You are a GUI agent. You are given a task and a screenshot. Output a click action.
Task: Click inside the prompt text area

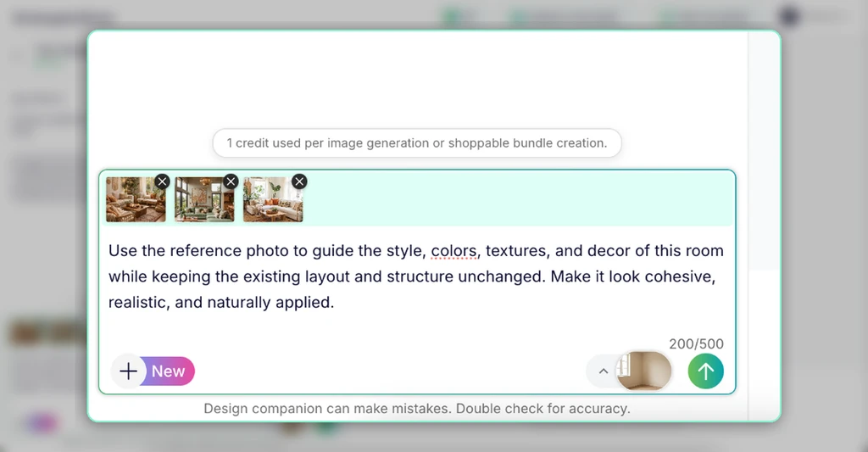[x=417, y=276]
